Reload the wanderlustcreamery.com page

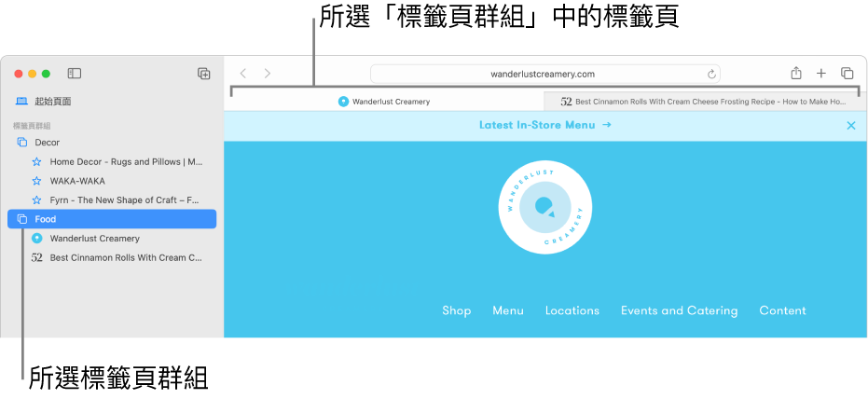point(711,75)
